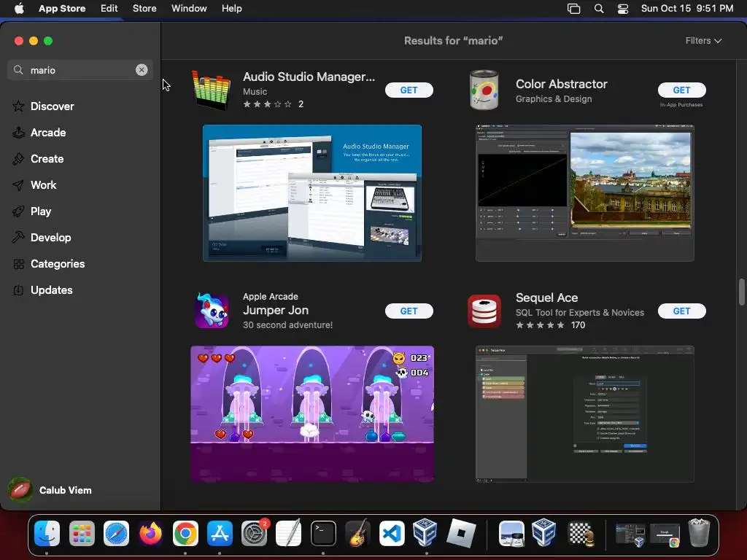This screenshot has width=747, height=560.
Task: Open TextEdit from the Dock
Action: (x=289, y=533)
